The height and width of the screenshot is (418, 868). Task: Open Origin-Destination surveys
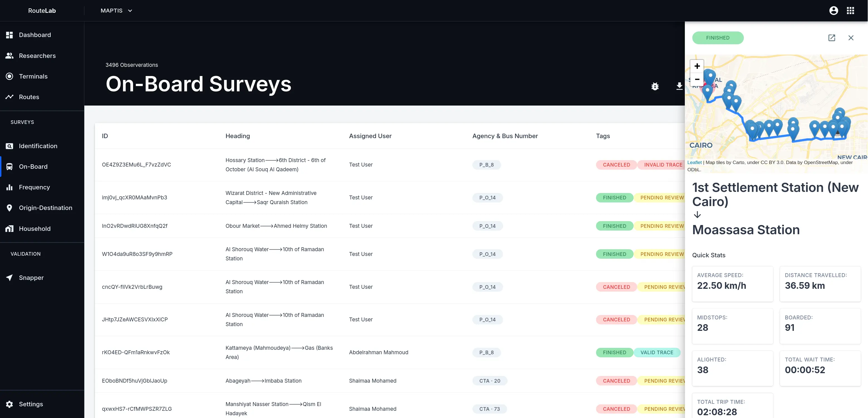[x=45, y=208]
